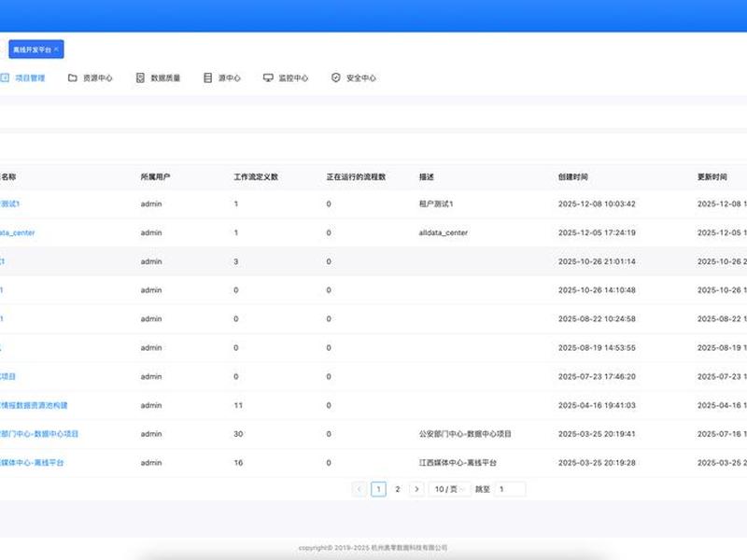This screenshot has width=747, height=560.
Task: Open the project link ending in 测试1
Action: point(9,203)
